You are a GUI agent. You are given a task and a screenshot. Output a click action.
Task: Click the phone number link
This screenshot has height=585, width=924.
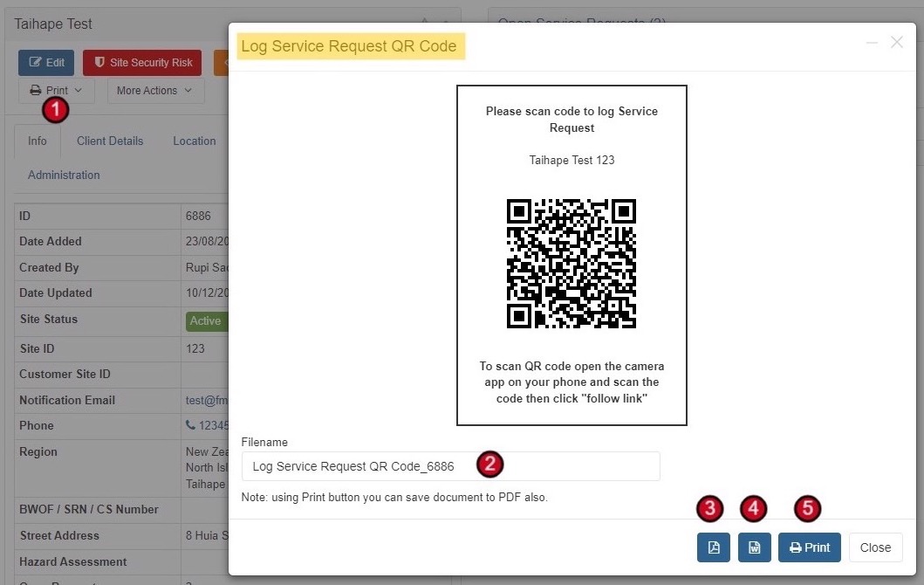click(x=208, y=425)
